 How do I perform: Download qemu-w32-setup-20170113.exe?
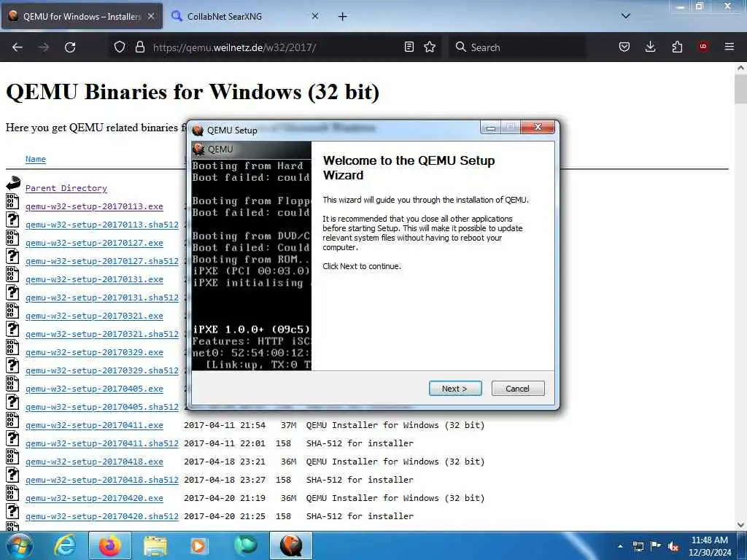(x=94, y=206)
